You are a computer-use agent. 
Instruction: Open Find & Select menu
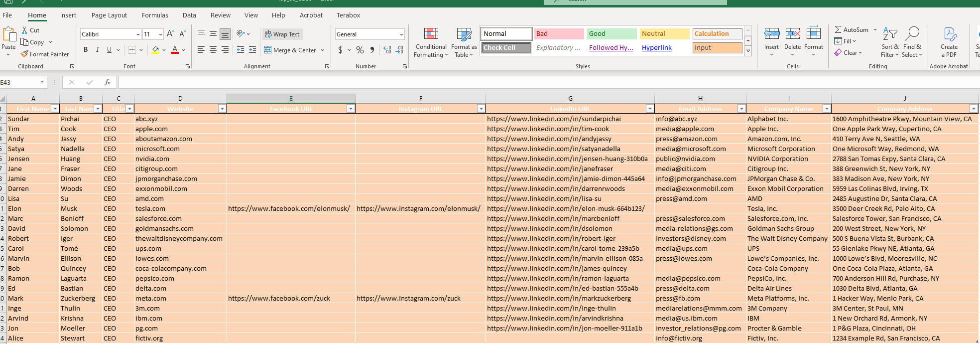[912, 43]
